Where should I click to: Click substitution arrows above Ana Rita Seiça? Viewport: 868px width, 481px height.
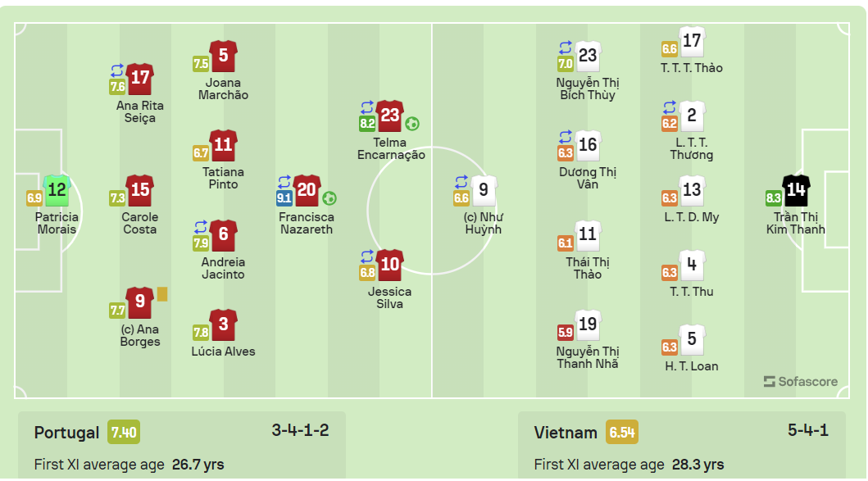117,70
